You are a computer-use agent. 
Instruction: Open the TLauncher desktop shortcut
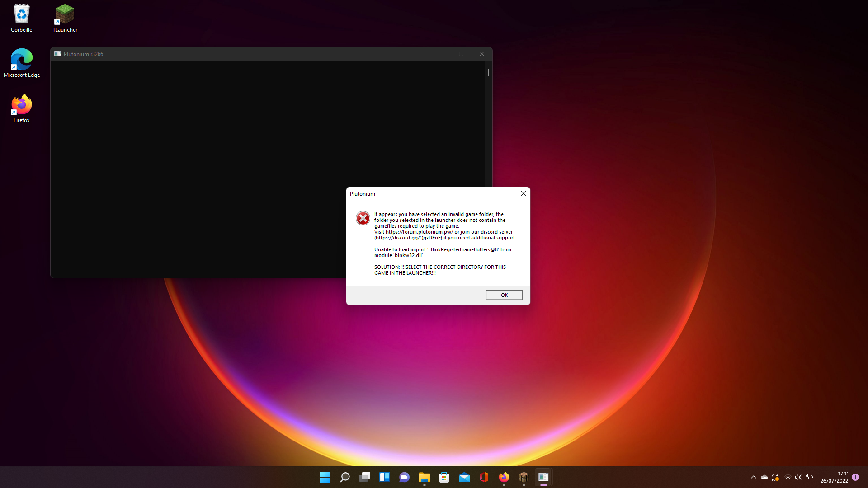65,18
